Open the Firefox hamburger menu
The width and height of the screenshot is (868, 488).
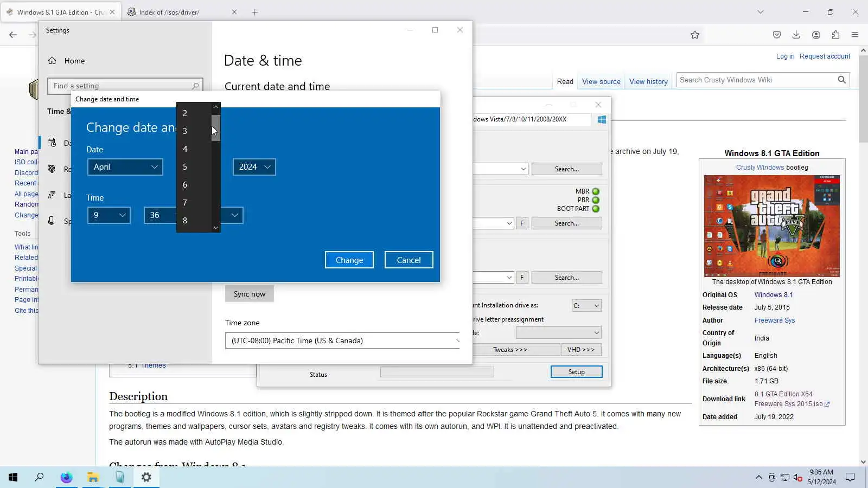855,35
